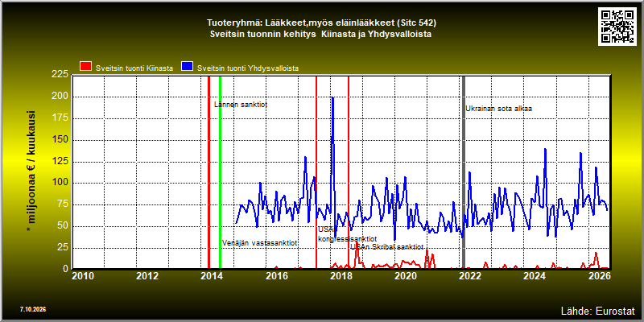Click the x-axis year 2016
Image resolution: width=644 pixels, height=322 pixels.
pos(276,275)
